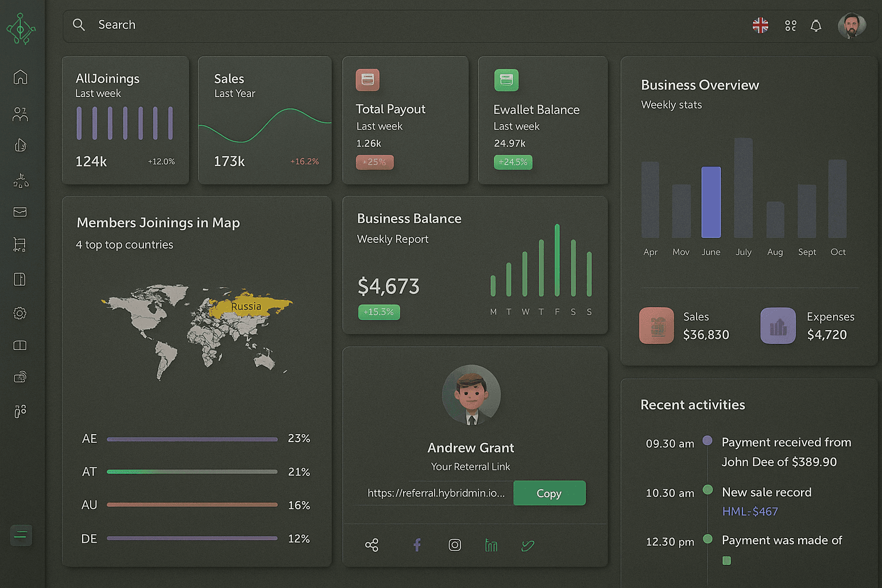Open the Facebook icon in the referral card
The width and height of the screenshot is (882, 588).
click(x=417, y=544)
